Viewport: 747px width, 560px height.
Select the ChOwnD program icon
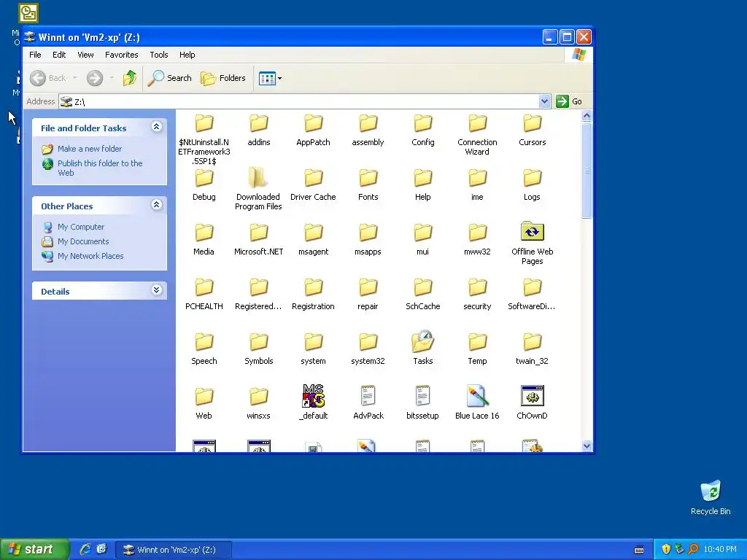tap(532, 396)
